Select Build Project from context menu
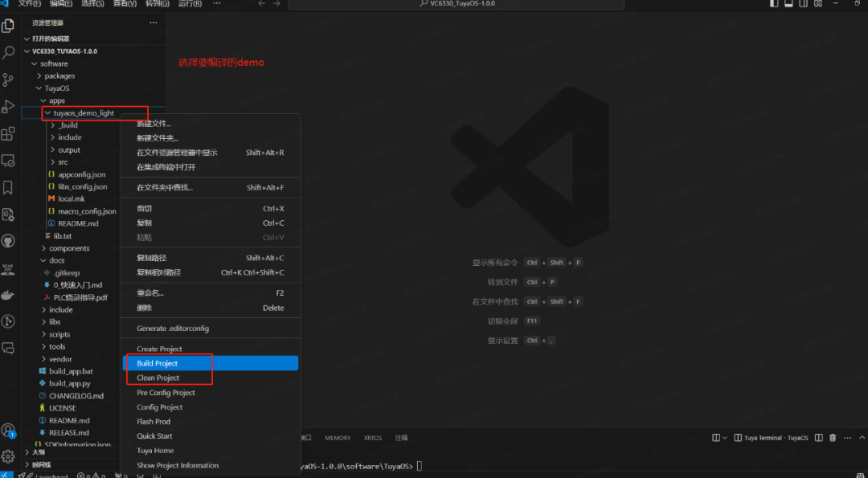This screenshot has height=478, width=868. click(158, 363)
